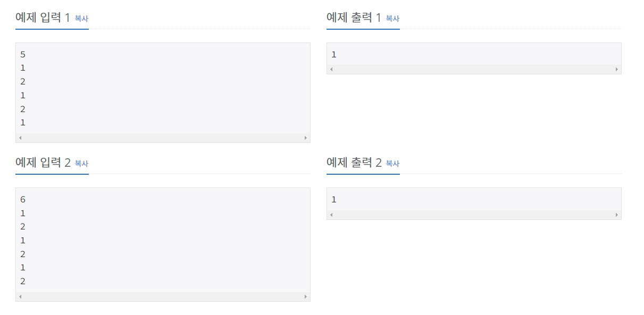
Task: Click the left arrow on 예제 입력 2 scrollbar
Action: 20,296
